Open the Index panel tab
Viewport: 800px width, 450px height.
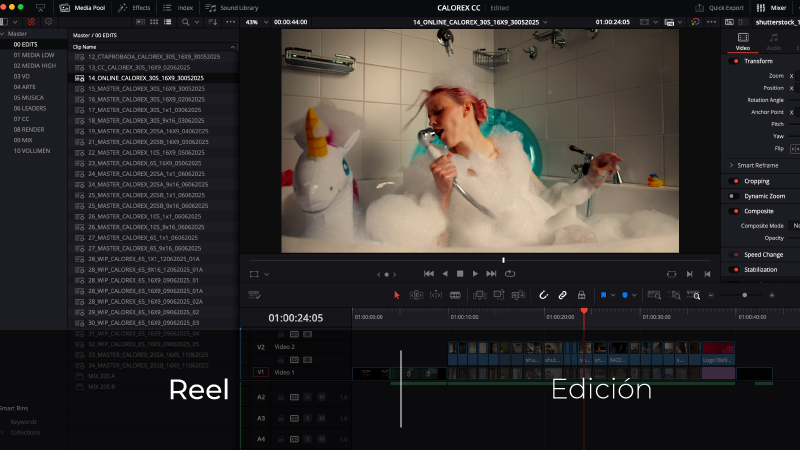tap(178, 8)
